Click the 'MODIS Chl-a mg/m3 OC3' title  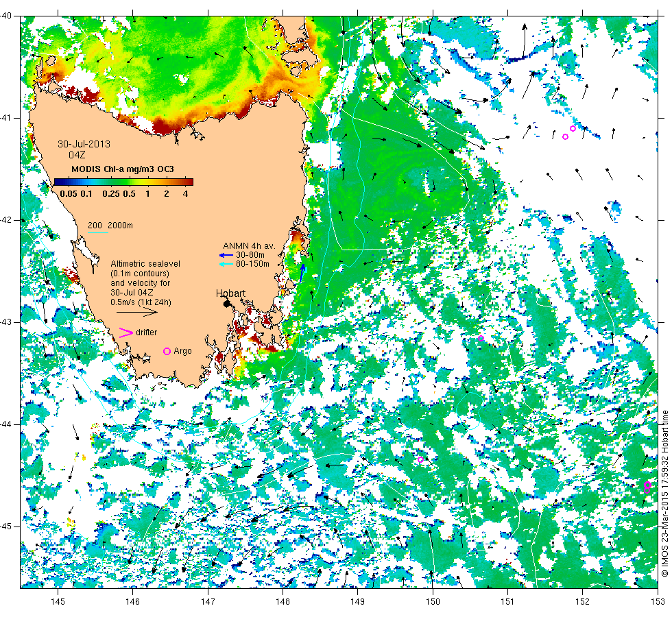tap(123, 169)
